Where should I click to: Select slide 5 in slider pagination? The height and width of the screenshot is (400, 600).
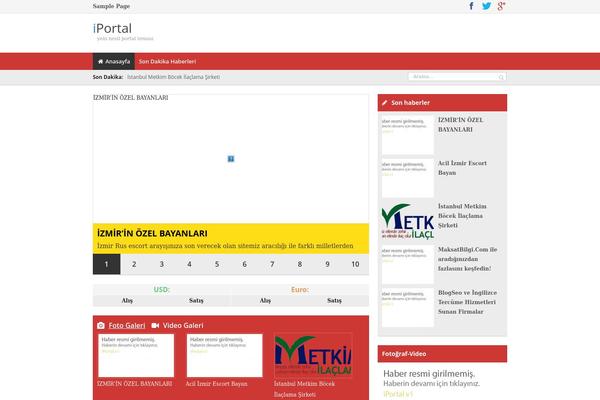click(x=217, y=264)
